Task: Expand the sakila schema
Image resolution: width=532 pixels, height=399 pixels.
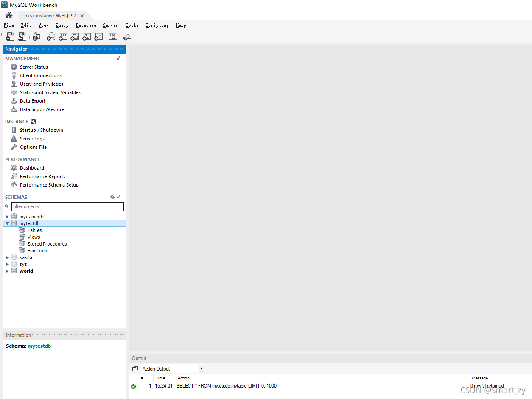Action: (x=7, y=257)
